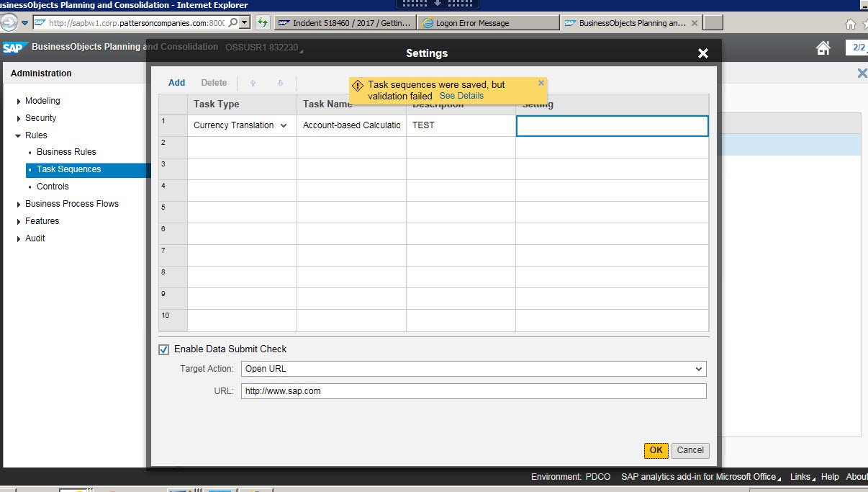
Task: Move the selected task up with arrow
Action: 253,83
